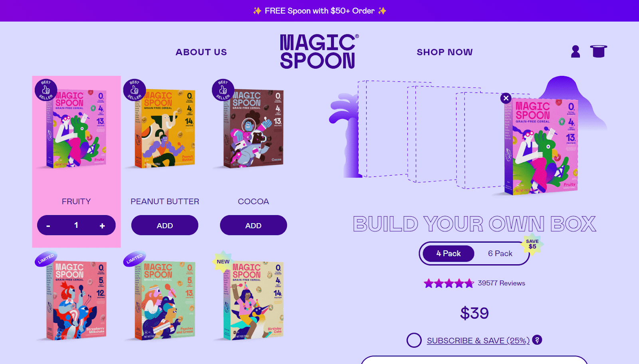Open the Subscribe & Save (25%) link

point(478,340)
